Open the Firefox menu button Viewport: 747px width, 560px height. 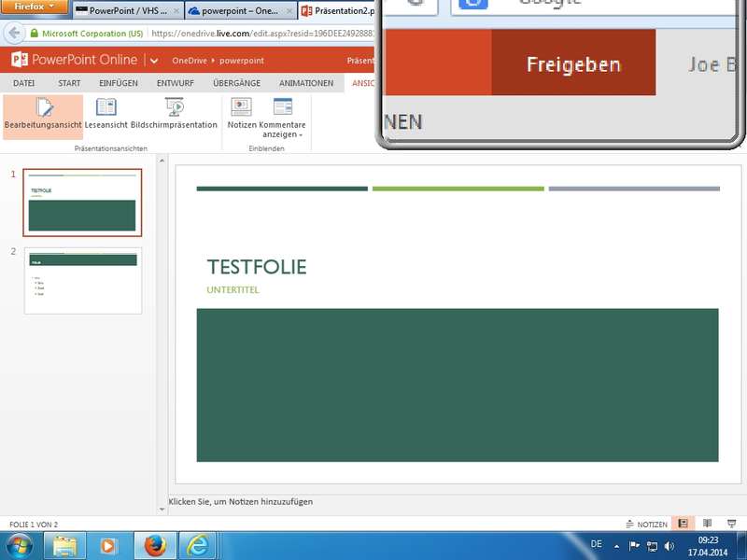34,7
